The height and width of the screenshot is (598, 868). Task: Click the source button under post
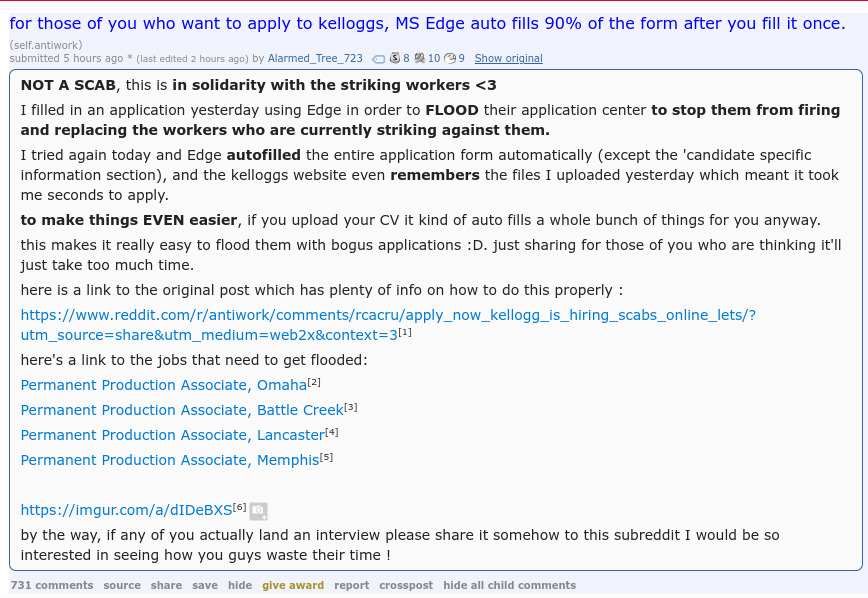(122, 585)
